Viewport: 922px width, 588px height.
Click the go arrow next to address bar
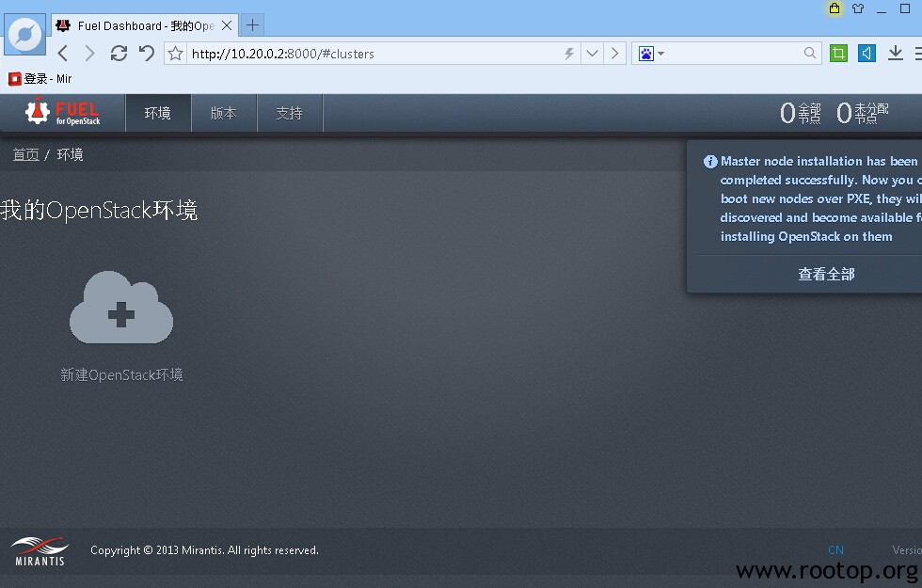[615, 54]
